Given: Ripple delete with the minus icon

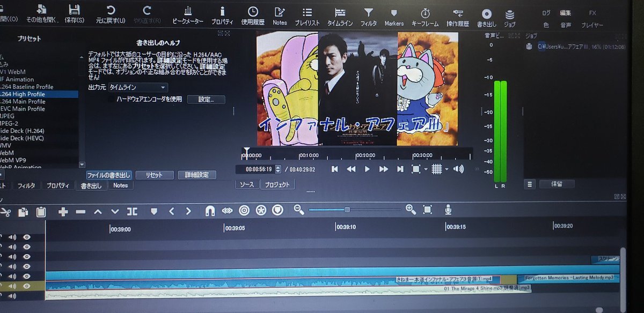Looking at the screenshot, I should click(80, 212).
